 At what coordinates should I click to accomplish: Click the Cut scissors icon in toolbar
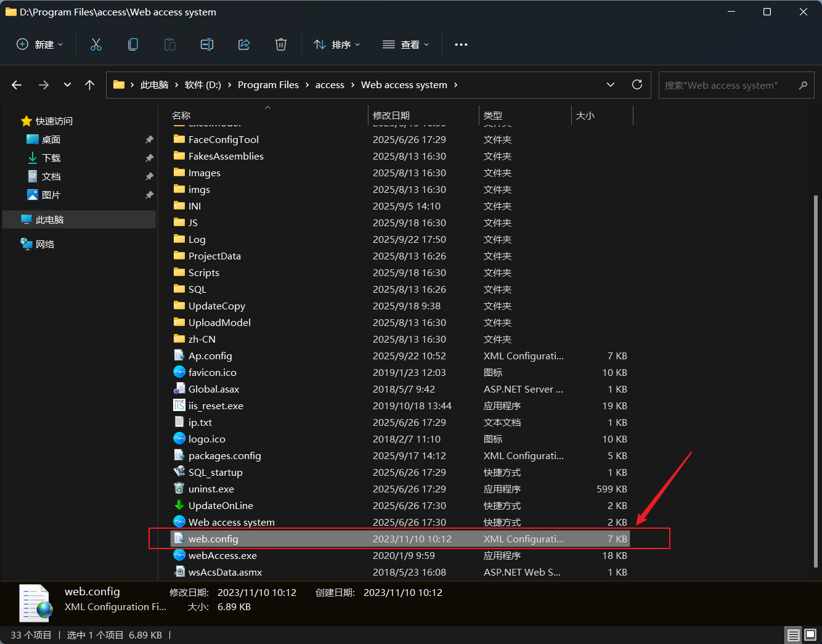coord(96,44)
